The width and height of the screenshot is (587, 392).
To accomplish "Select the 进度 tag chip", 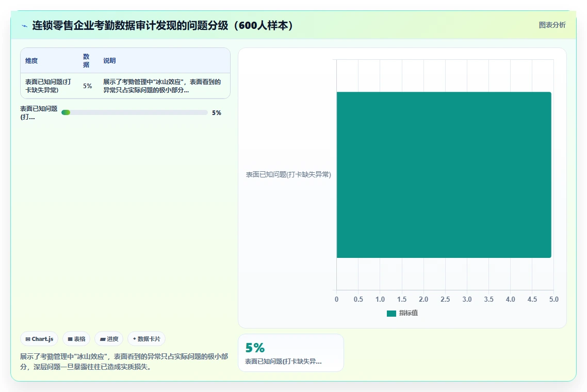I will pyautogui.click(x=109, y=339).
